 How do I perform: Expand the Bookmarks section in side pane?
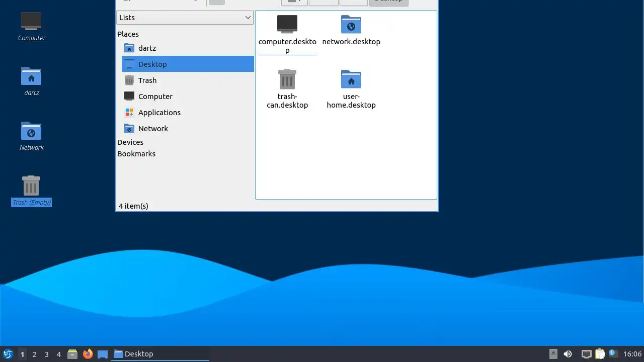136,154
